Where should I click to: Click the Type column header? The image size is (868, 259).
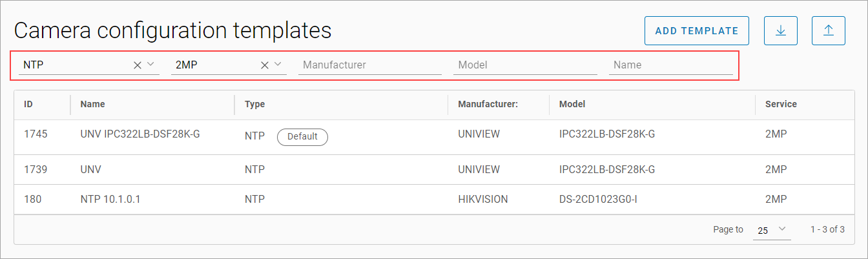point(254,104)
